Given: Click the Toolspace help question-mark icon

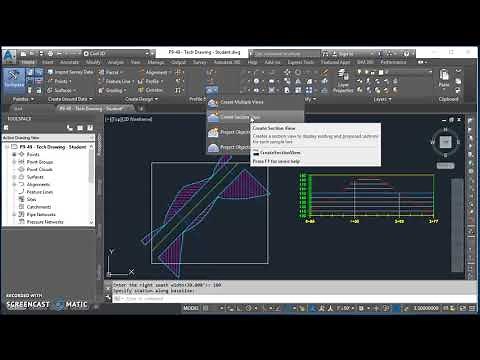Looking at the screenshot, I should click(90, 128).
